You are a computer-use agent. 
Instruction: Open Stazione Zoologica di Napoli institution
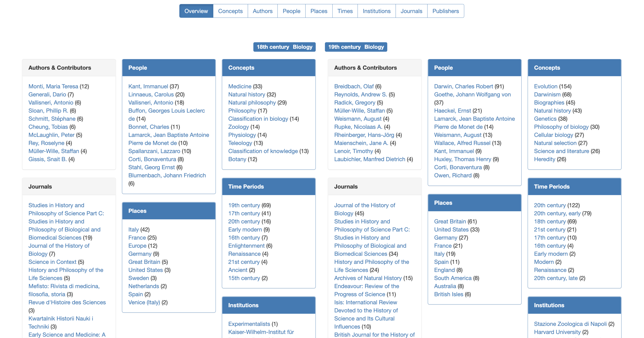click(x=570, y=324)
